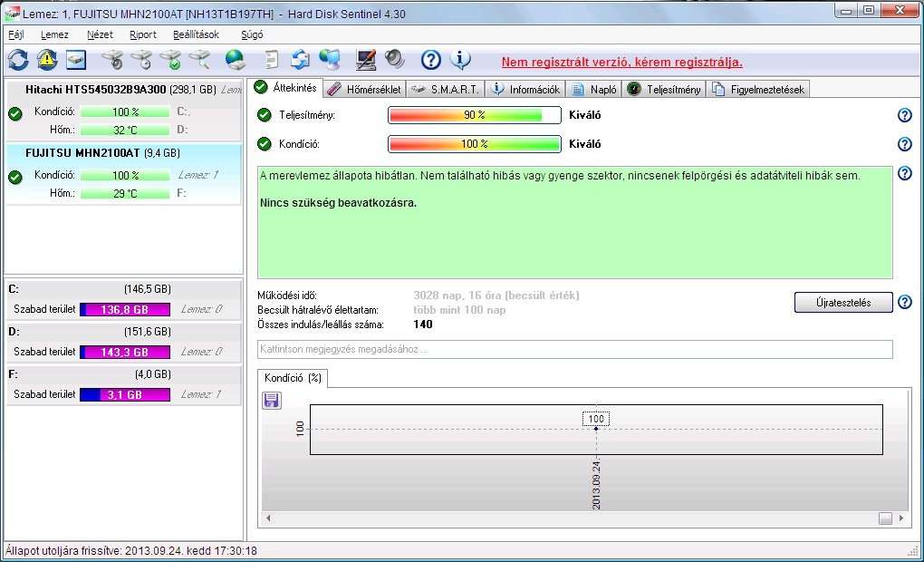Screen dimensions: 924x562
Task: Click the graph scrollbar thumb
Action: point(885,518)
